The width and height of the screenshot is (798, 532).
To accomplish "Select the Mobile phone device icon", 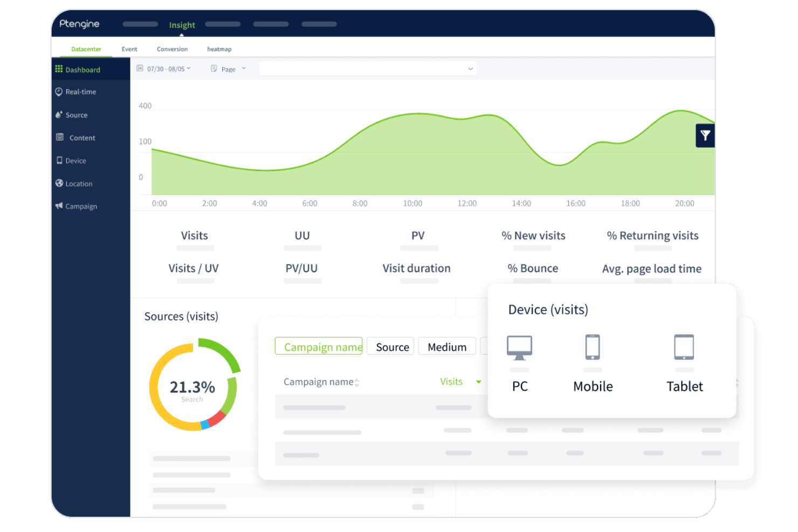I will point(593,347).
